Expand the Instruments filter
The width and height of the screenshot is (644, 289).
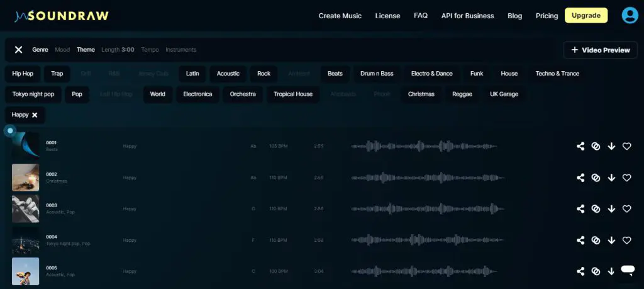coord(180,50)
